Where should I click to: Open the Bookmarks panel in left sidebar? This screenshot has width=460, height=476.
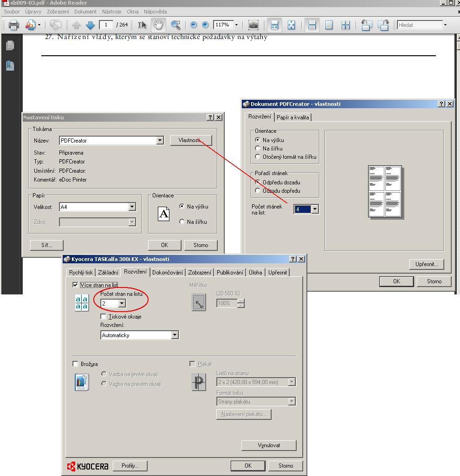click(10, 65)
